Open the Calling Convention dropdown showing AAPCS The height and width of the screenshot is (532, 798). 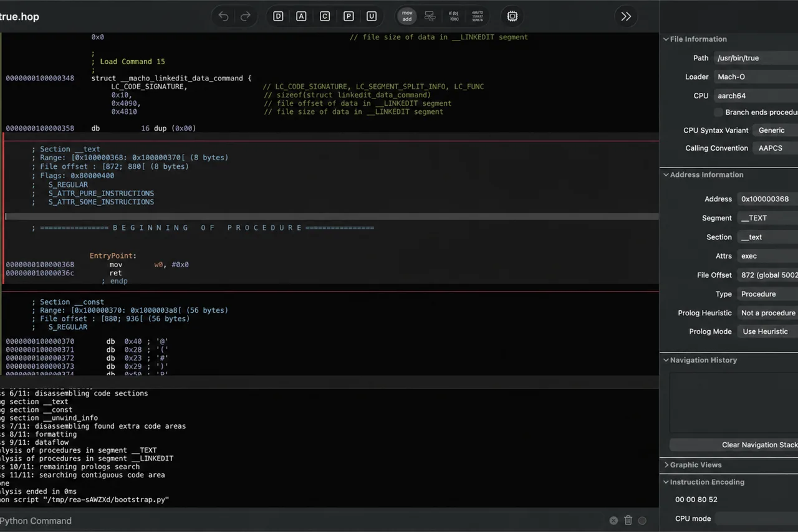pos(775,148)
